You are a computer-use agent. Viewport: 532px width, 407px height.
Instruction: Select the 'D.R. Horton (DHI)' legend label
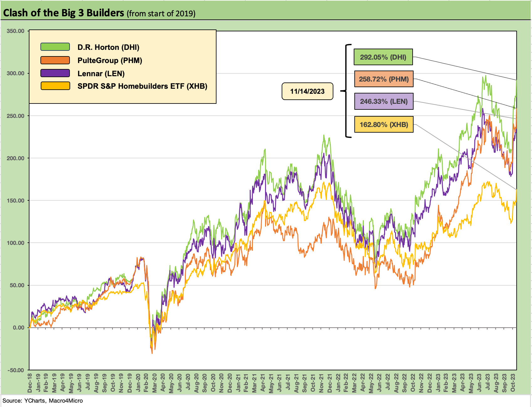click(x=108, y=47)
